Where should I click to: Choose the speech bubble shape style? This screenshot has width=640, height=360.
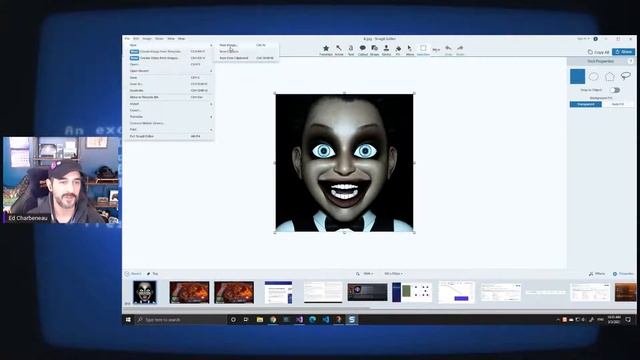625,76
